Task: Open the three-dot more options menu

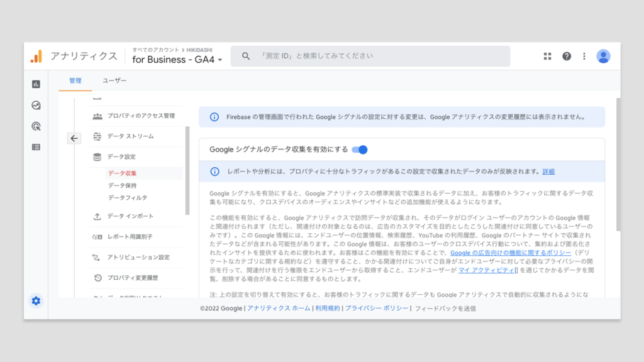Action: pos(584,57)
